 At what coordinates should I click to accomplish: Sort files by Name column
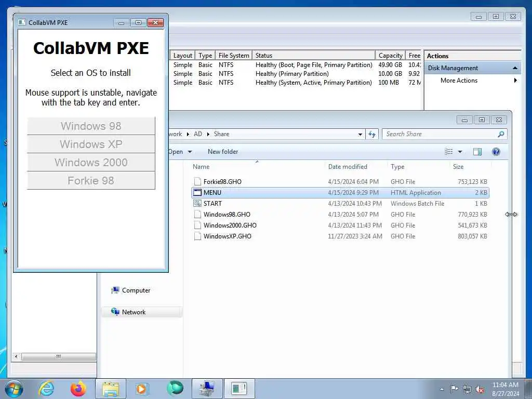click(201, 167)
